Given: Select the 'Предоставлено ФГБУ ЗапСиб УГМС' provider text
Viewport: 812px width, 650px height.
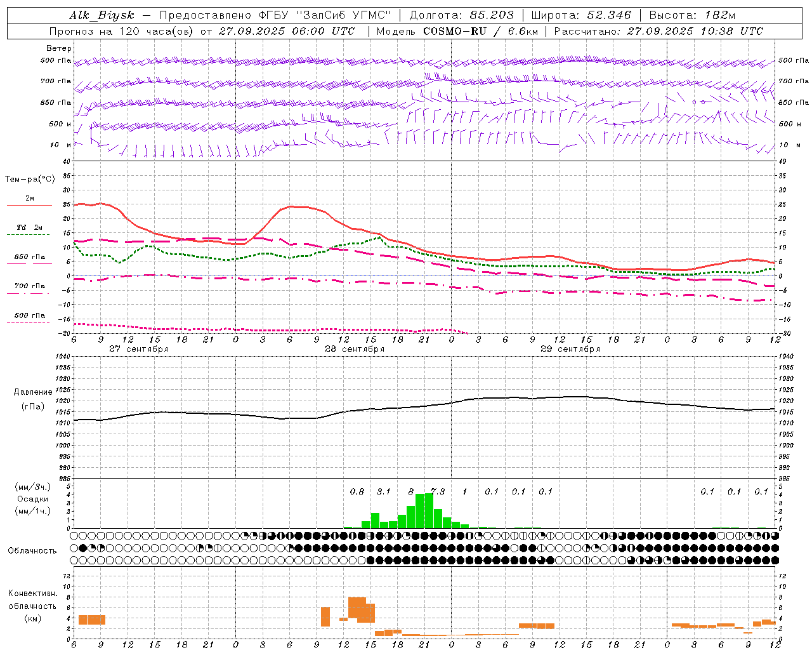Looking at the screenshot, I should click(275, 16).
